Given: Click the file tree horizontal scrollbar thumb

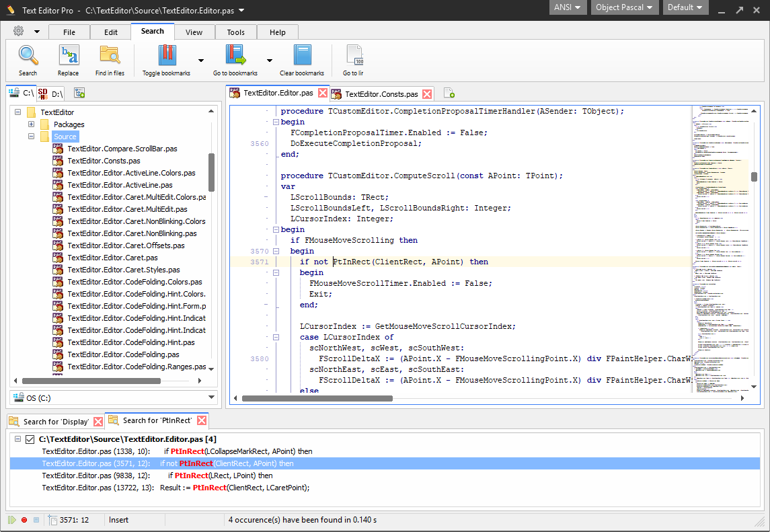Looking at the screenshot, I should click(91, 381).
